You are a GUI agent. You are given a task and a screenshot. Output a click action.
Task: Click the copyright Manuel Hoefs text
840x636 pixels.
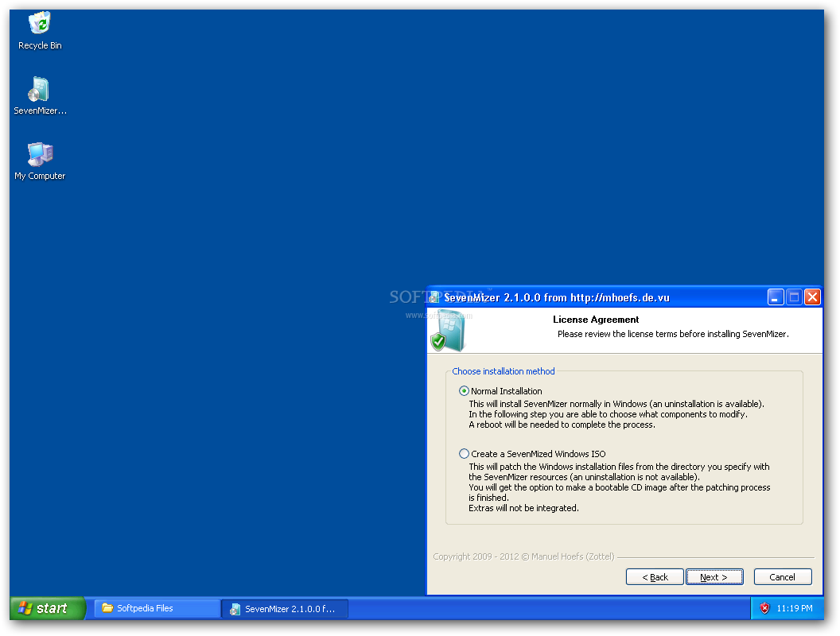click(x=523, y=556)
